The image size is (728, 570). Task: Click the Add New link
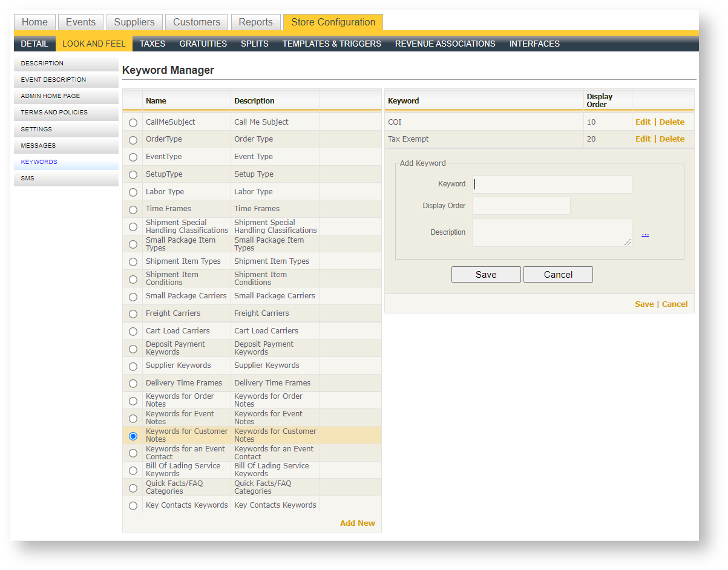357,523
